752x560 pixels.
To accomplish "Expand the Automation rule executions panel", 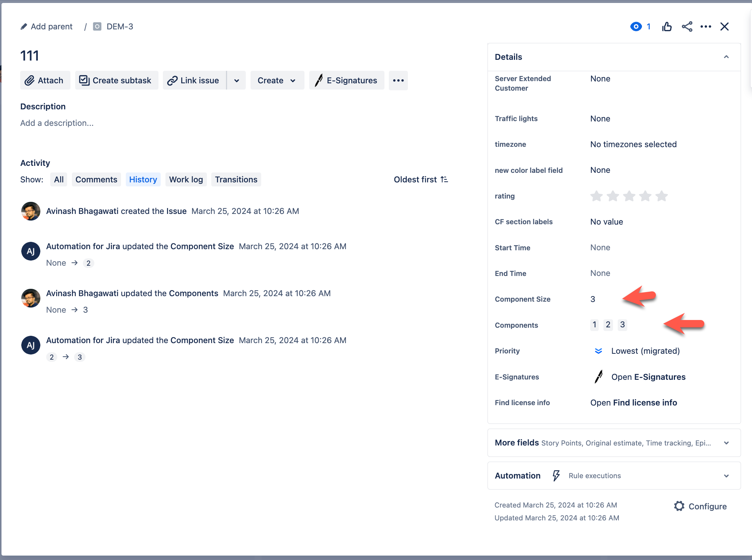I will (726, 476).
